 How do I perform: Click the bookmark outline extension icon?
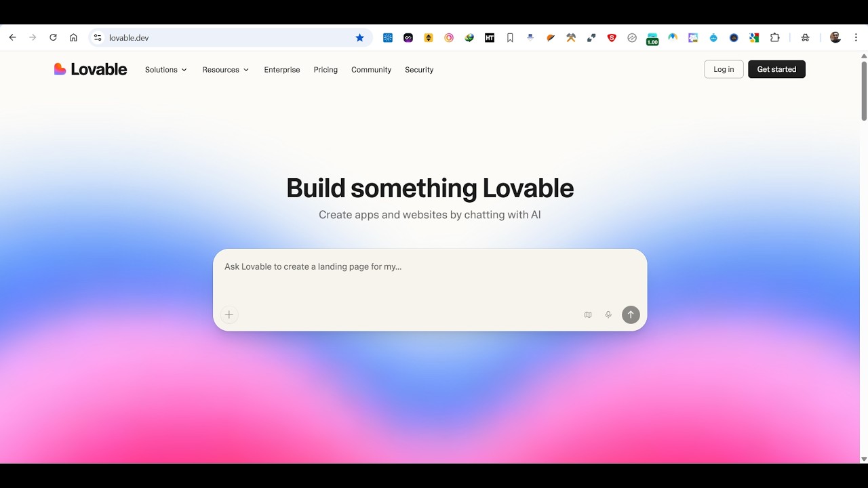(510, 38)
